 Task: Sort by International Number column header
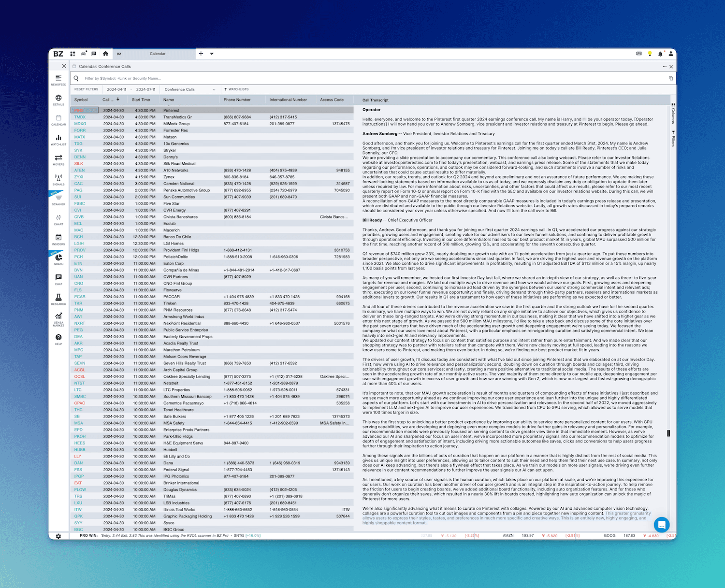(288, 100)
